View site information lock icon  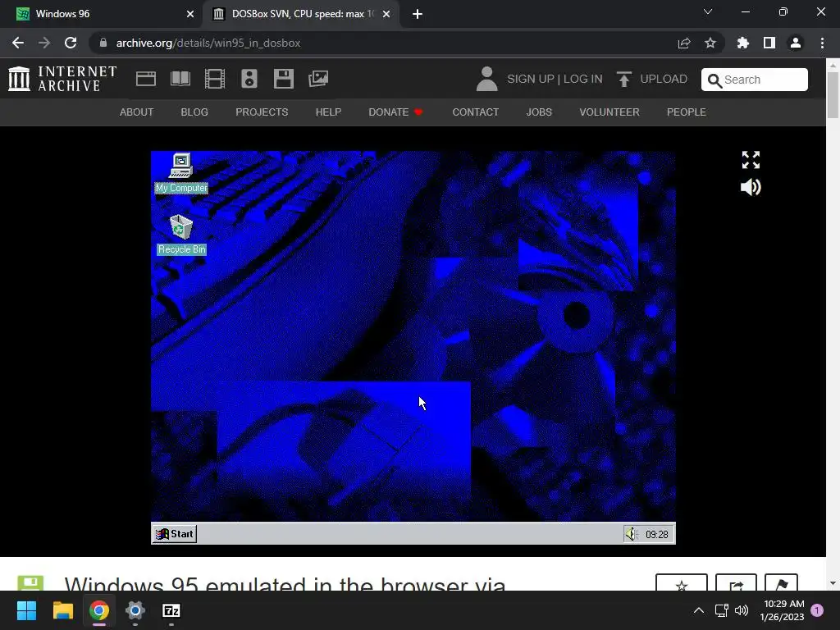tap(103, 43)
